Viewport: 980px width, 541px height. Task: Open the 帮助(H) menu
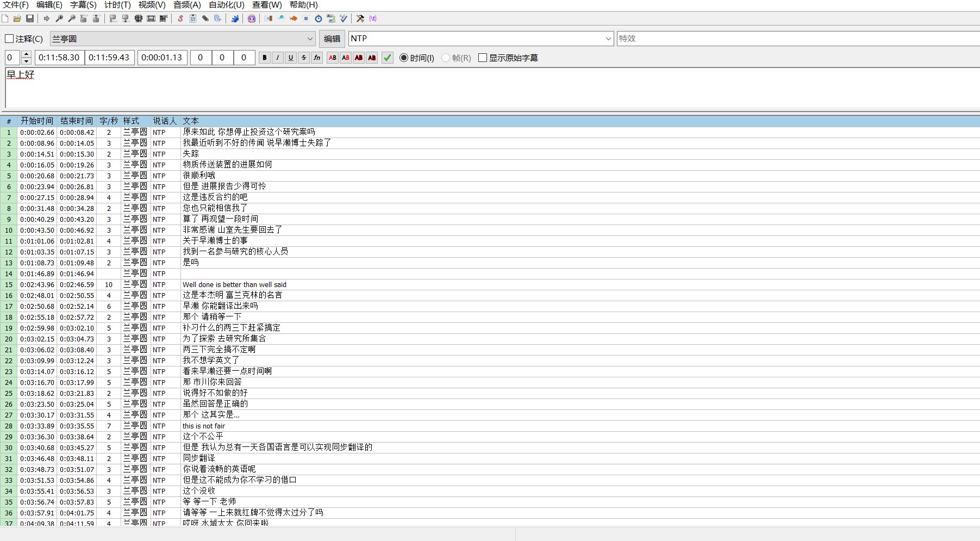(x=303, y=5)
